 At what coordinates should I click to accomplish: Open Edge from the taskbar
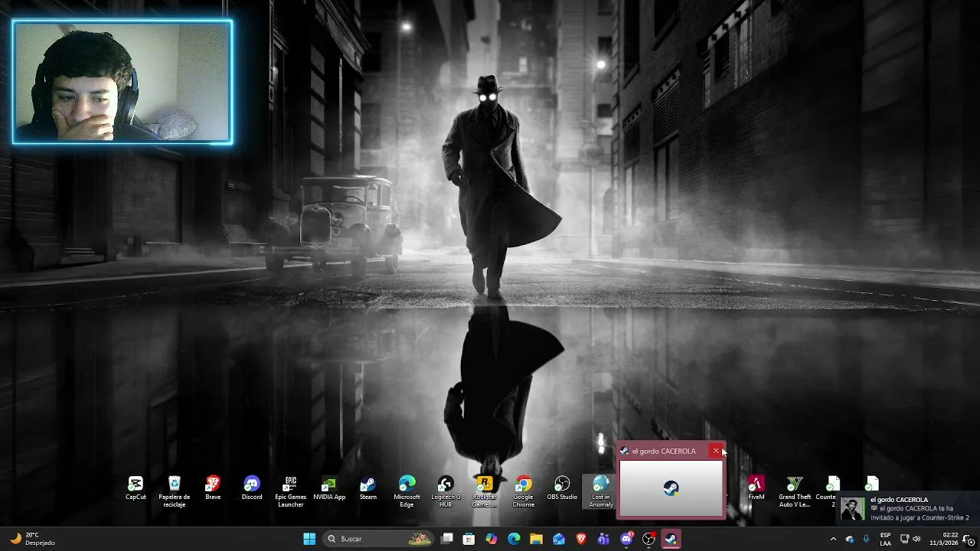514,539
